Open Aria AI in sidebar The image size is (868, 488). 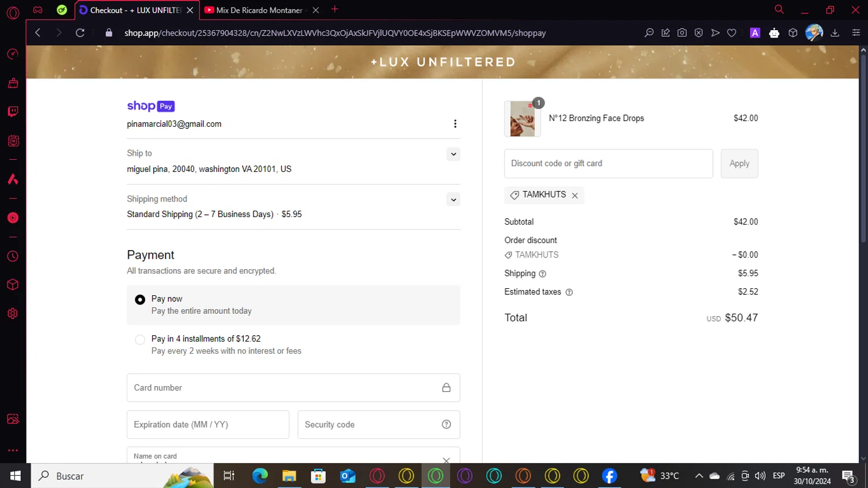pos(13,179)
